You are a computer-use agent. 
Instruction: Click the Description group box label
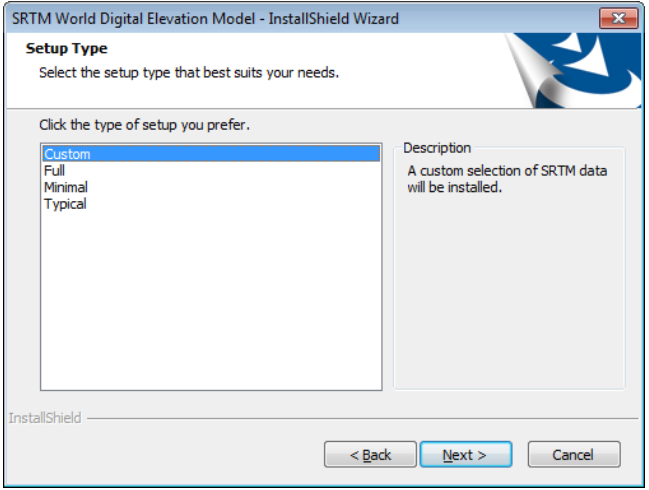437,148
